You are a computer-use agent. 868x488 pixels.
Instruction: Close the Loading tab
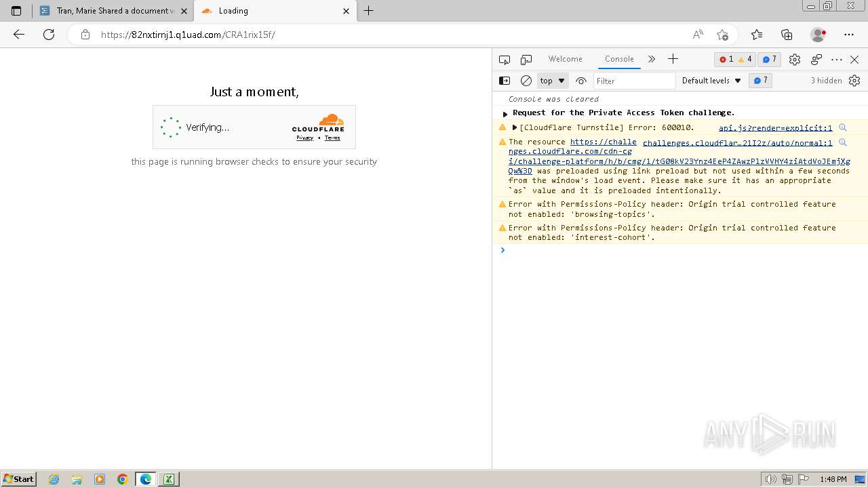click(x=347, y=11)
